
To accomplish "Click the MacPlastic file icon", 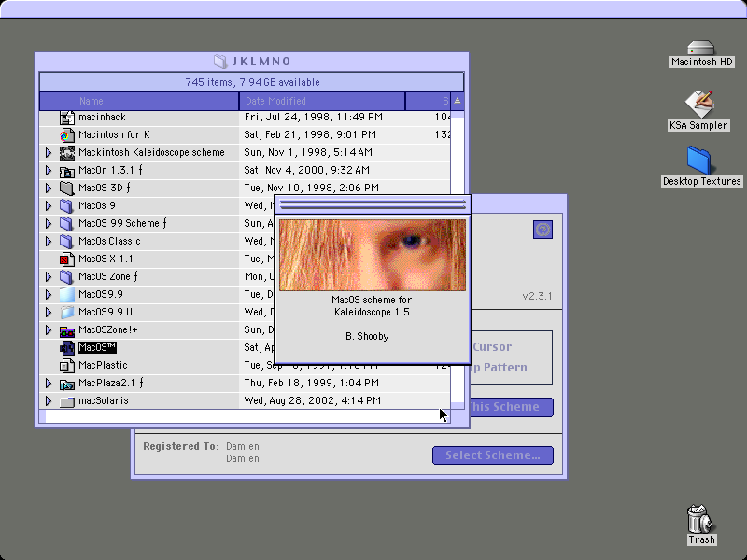I will 66,365.
